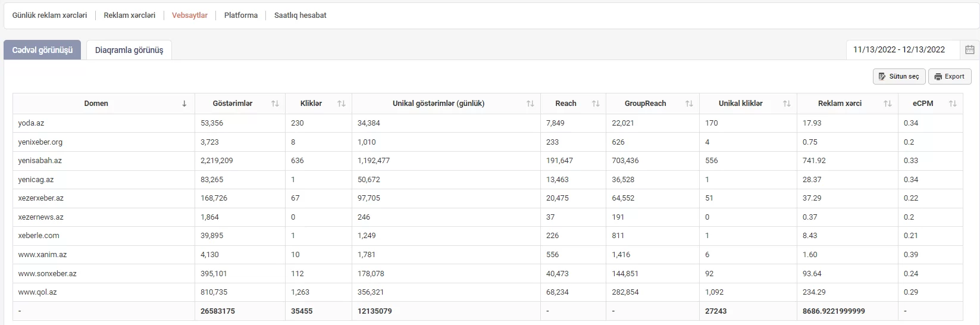Open Saatlıq hesabat section
980x325 pixels.
pyautogui.click(x=300, y=15)
